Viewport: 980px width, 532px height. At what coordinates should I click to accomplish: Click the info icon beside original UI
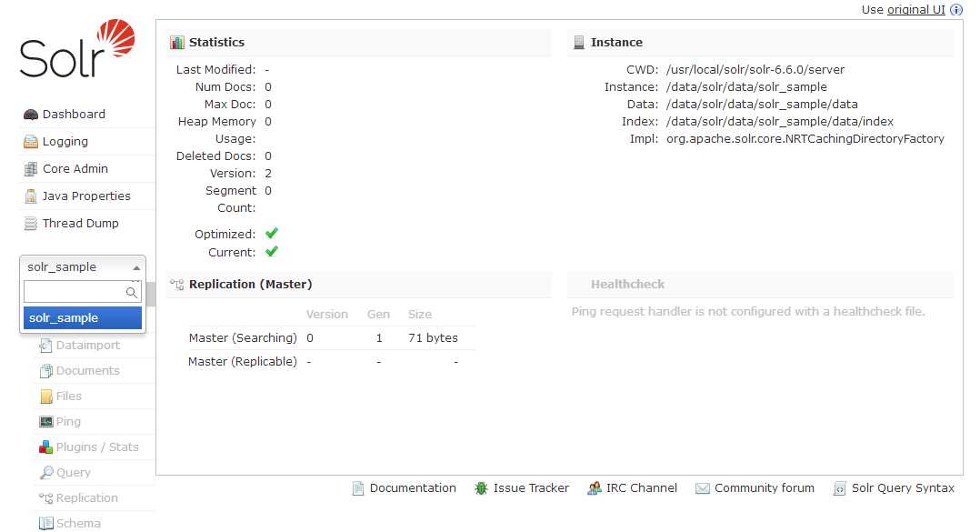click(956, 9)
